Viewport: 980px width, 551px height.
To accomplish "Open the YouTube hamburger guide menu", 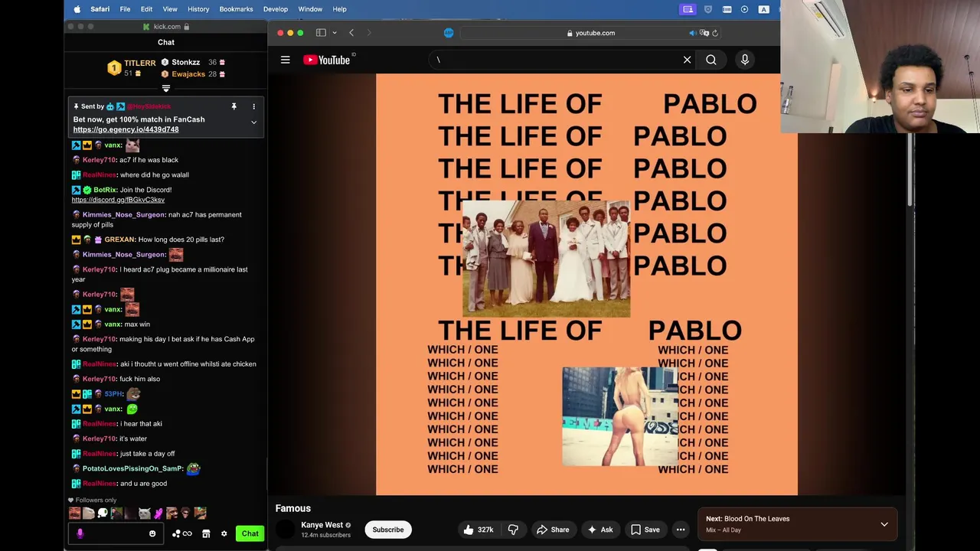I will [x=285, y=60].
